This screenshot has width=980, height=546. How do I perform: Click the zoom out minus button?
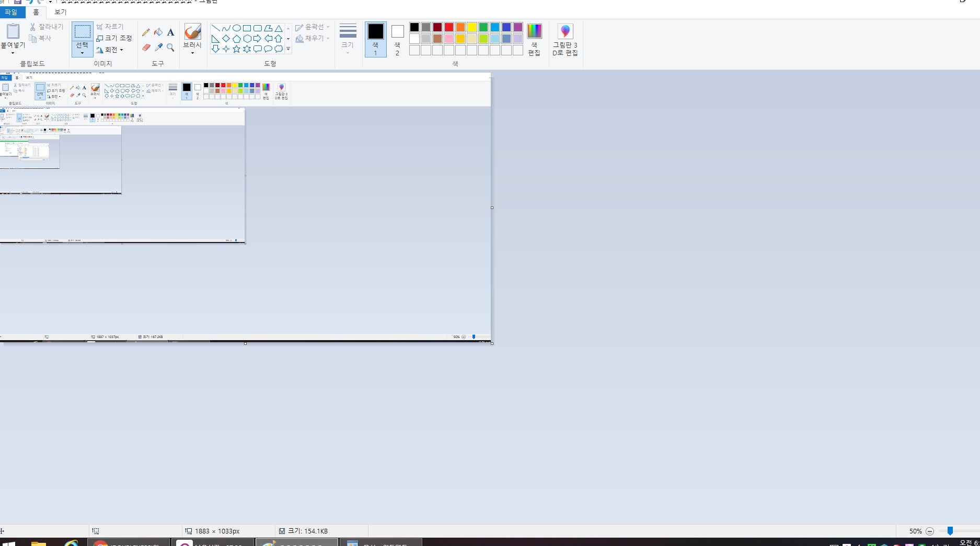930,531
